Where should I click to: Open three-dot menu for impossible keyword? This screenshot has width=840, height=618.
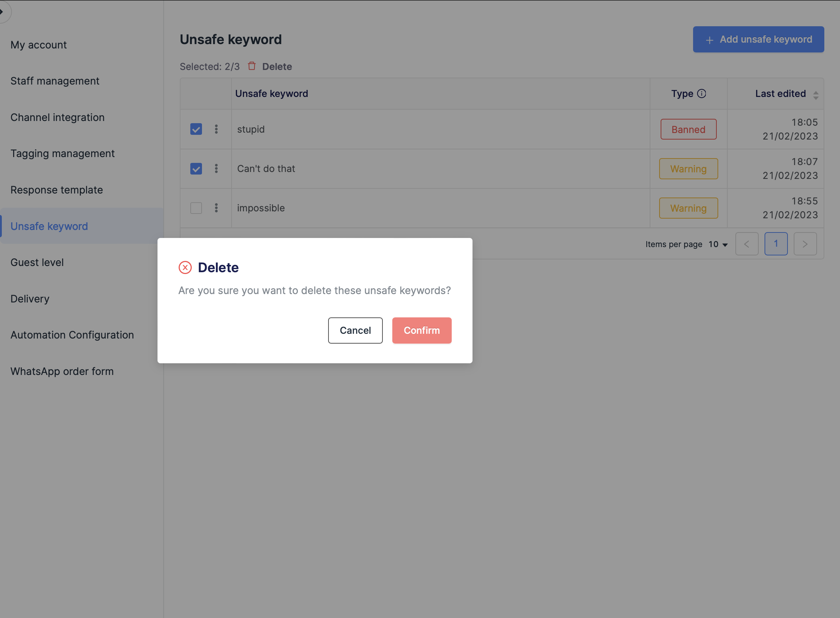tap(216, 208)
